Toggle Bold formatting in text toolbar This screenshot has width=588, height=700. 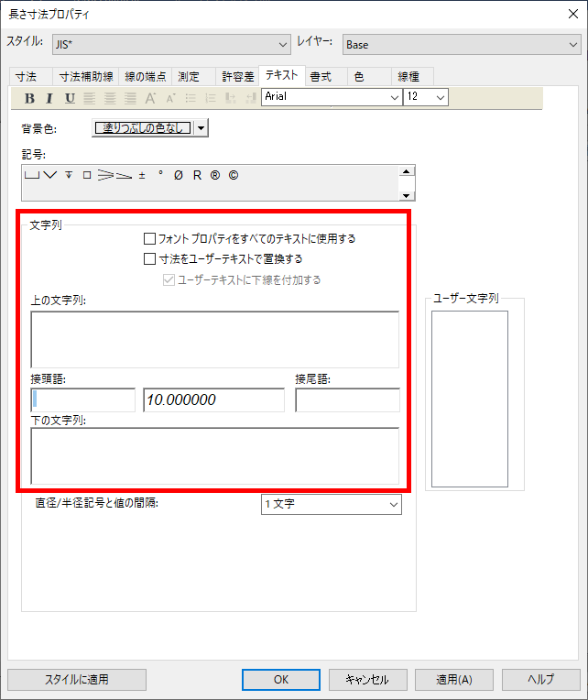(x=29, y=98)
